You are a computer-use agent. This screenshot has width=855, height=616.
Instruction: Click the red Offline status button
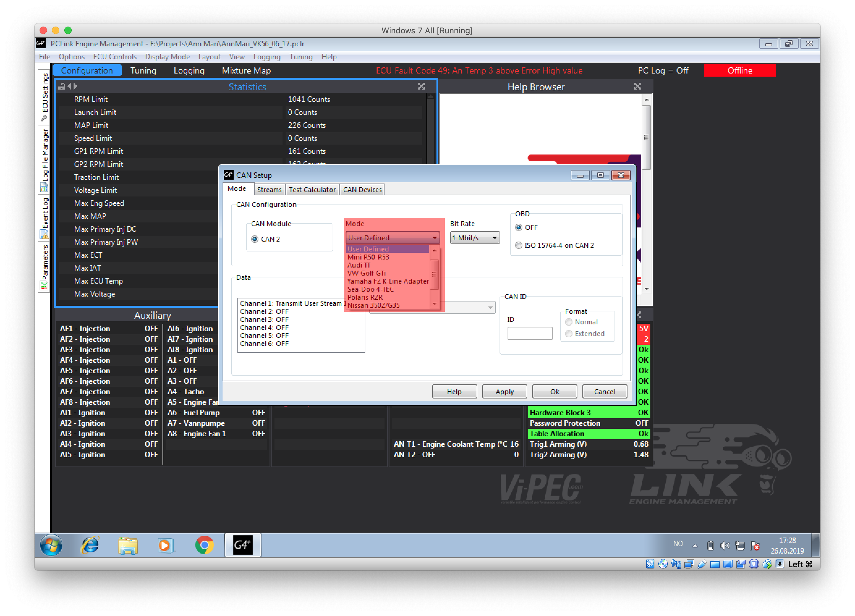coord(739,70)
